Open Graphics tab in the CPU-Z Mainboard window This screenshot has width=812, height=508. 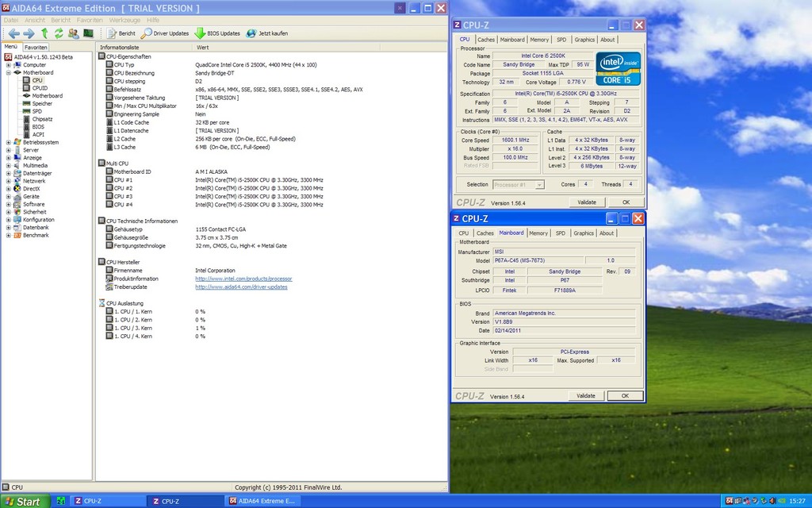pos(584,233)
